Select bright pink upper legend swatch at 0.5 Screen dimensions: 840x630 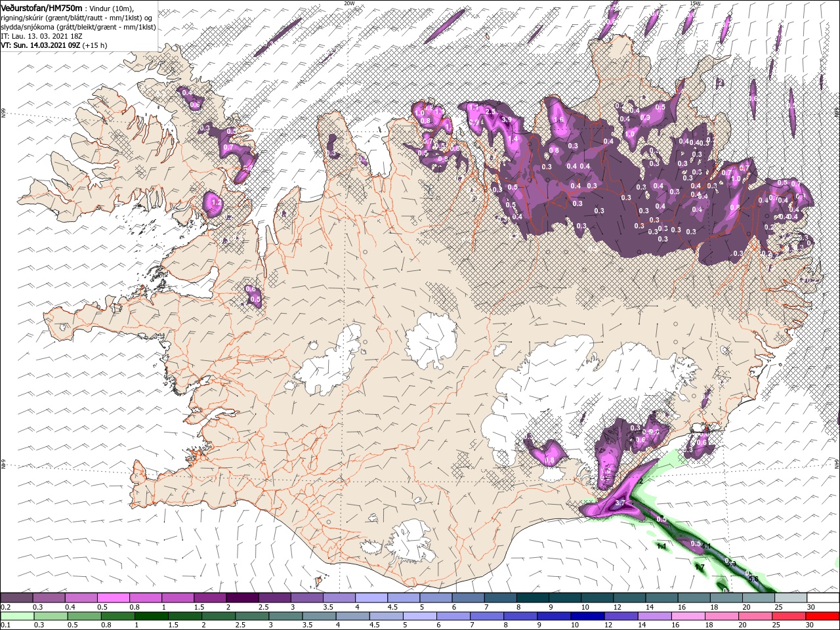pos(113,598)
